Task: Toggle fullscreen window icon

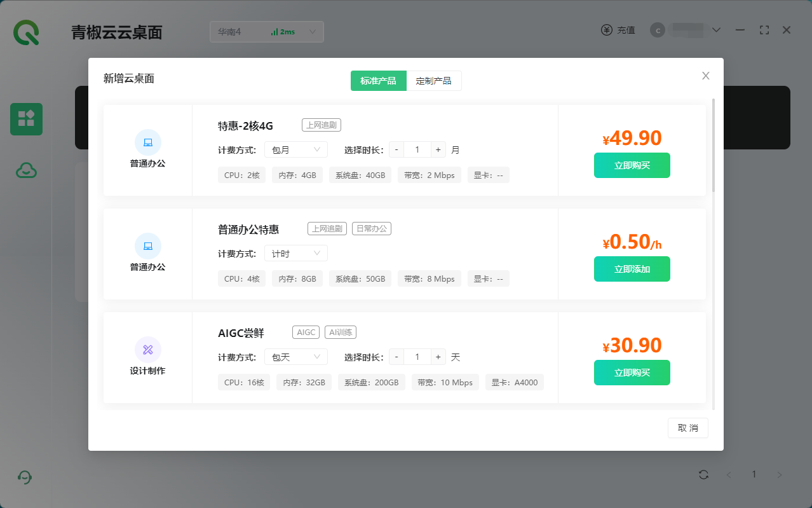Action: (x=764, y=30)
